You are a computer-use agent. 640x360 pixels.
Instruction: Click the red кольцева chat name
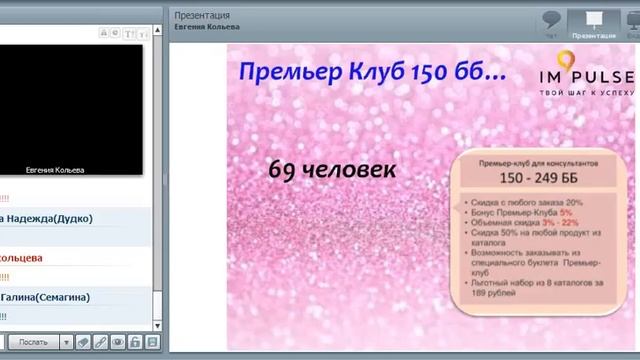tap(21, 258)
